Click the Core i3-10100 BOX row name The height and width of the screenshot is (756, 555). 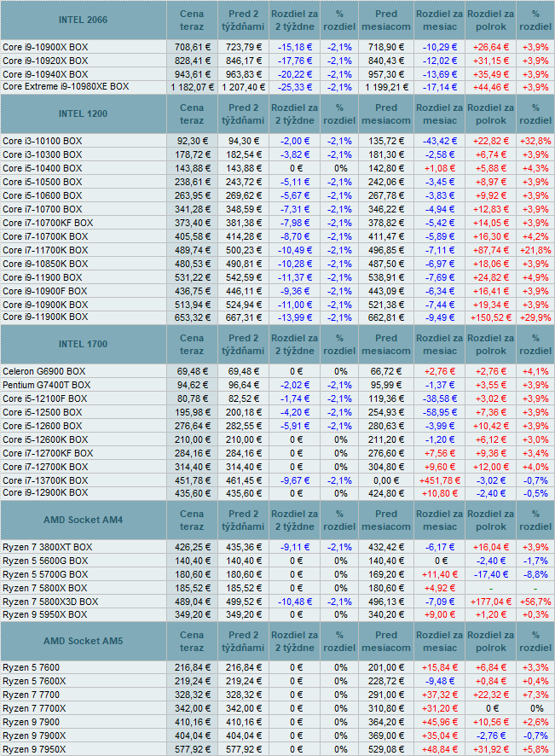point(43,142)
